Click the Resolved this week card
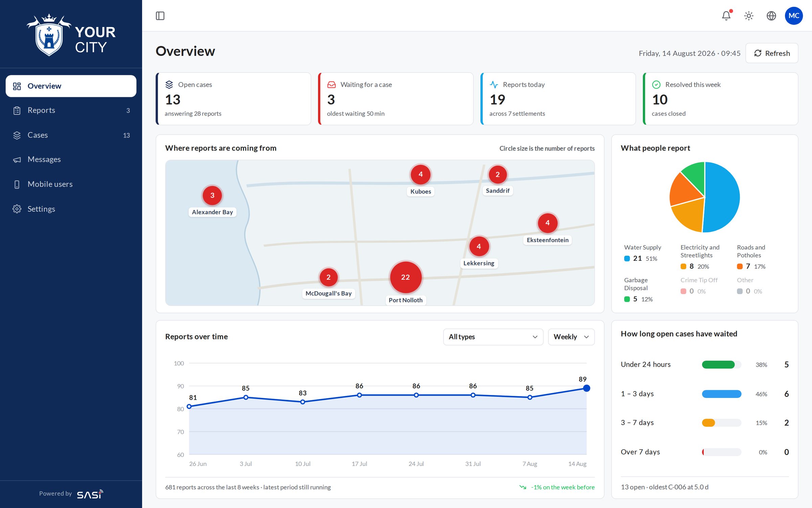This screenshot has width=812, height=508. 720,99
